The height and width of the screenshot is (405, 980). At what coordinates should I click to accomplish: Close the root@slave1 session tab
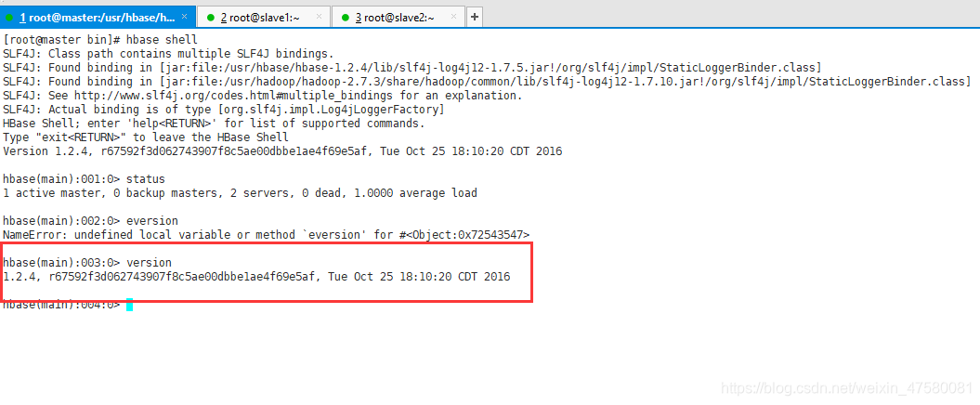[x=319, y=18]
